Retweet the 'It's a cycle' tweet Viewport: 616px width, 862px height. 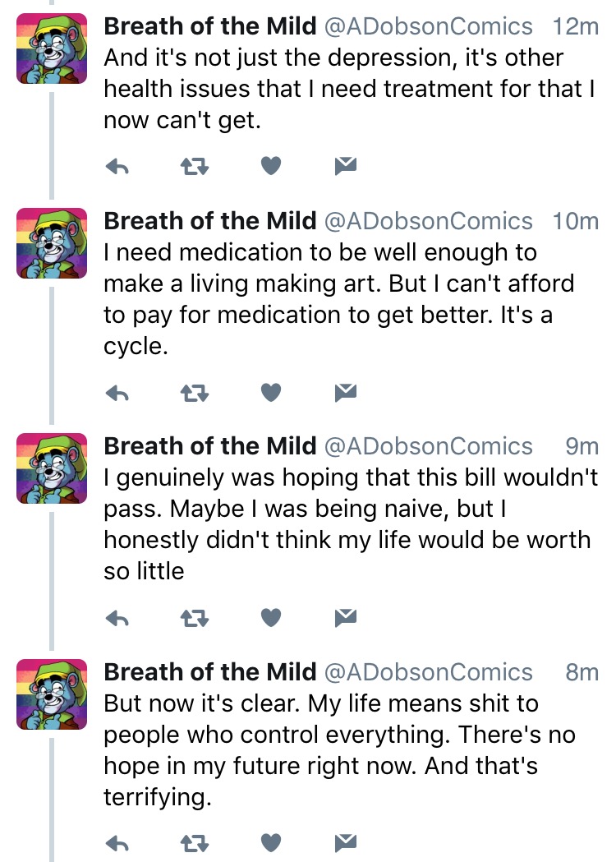tap(195, 393)
